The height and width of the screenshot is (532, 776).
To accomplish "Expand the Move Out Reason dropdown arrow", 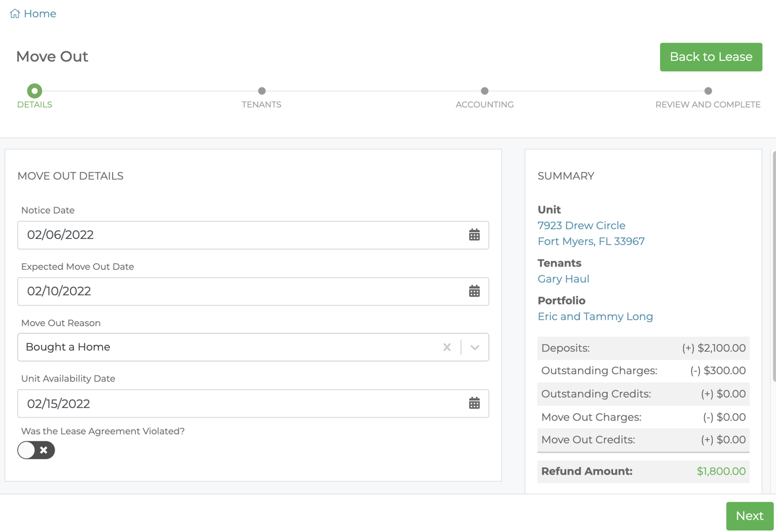I will 475,347.
